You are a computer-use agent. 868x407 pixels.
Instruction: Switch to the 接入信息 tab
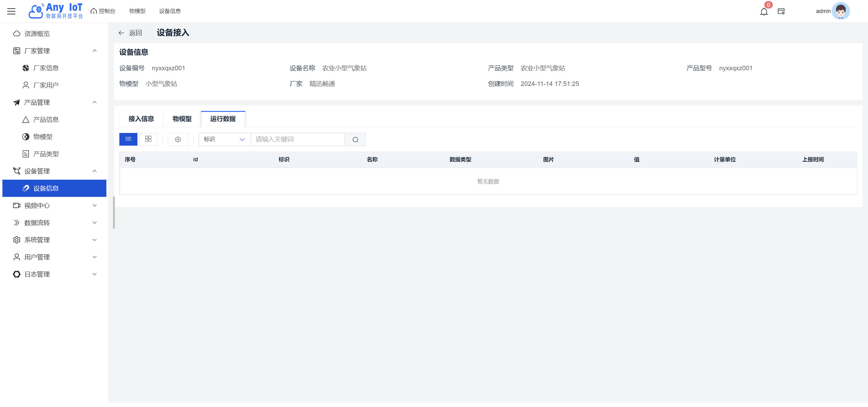tap(141, 118)
